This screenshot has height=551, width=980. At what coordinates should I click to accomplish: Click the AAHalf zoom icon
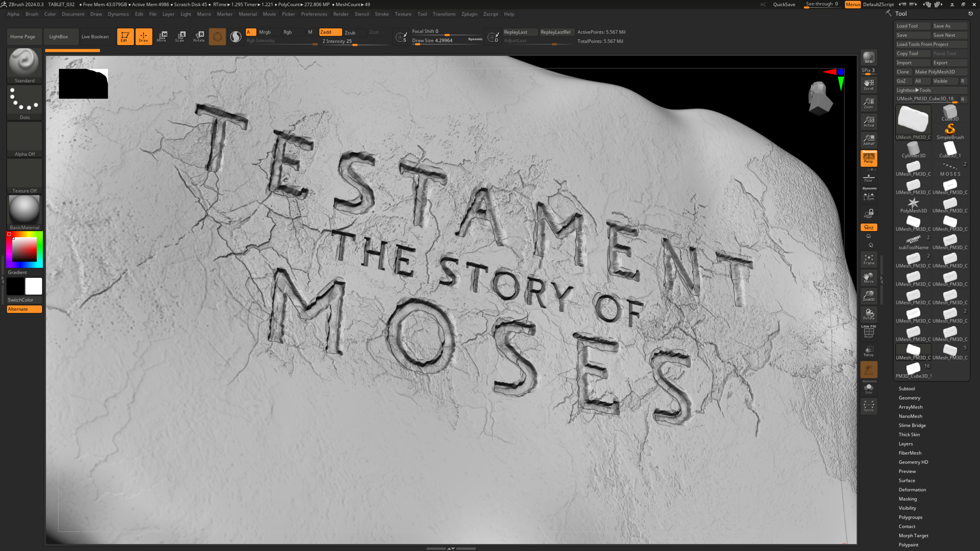(x=868, y=140)
